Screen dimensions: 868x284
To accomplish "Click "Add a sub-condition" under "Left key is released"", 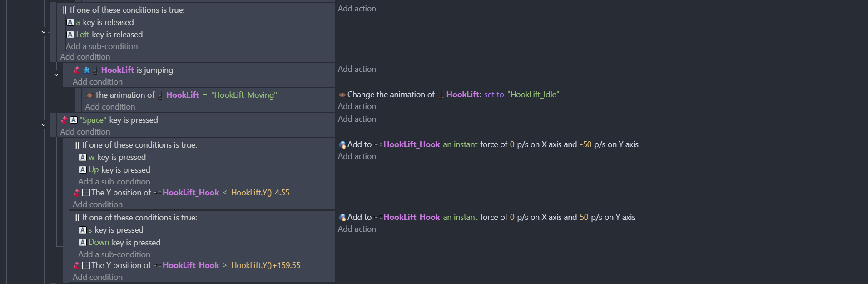I will 102,46.
